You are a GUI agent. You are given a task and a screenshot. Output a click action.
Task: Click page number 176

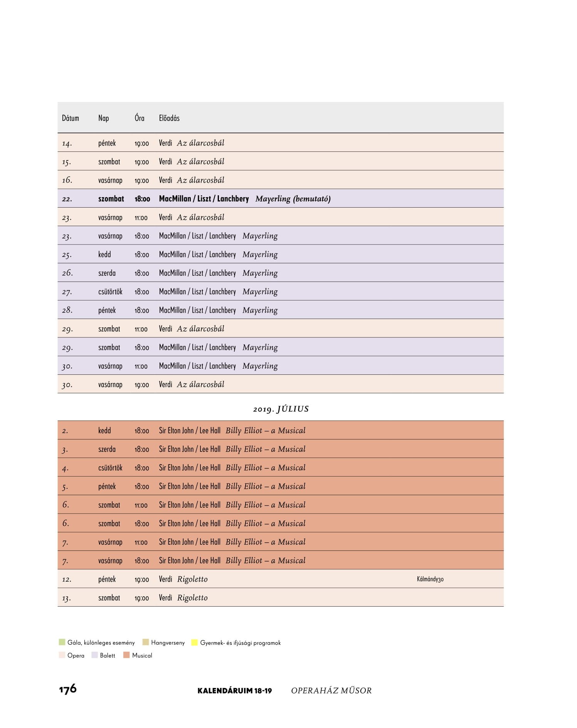[x=68, y=689]
